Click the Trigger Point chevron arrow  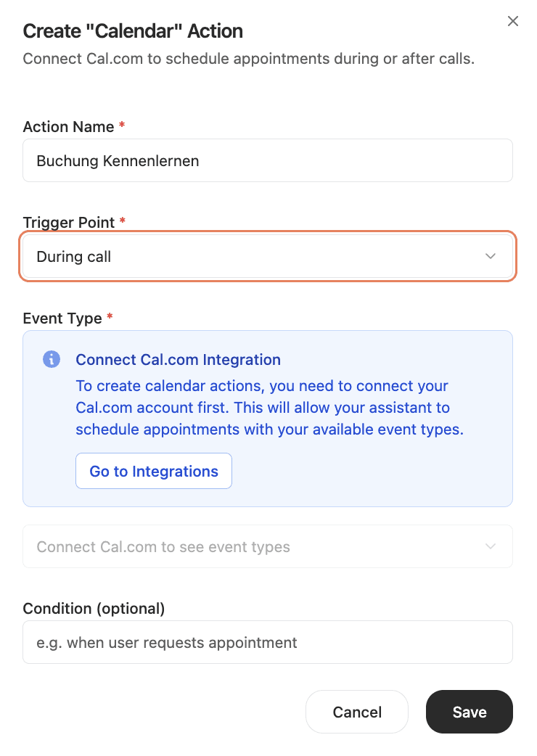tap(491, 256)
